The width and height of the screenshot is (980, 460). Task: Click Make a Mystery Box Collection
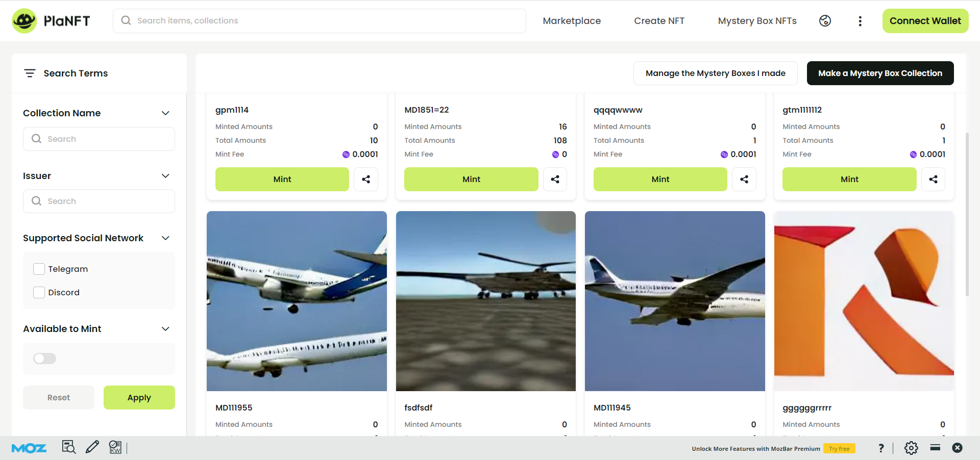(x=880, y=73)
